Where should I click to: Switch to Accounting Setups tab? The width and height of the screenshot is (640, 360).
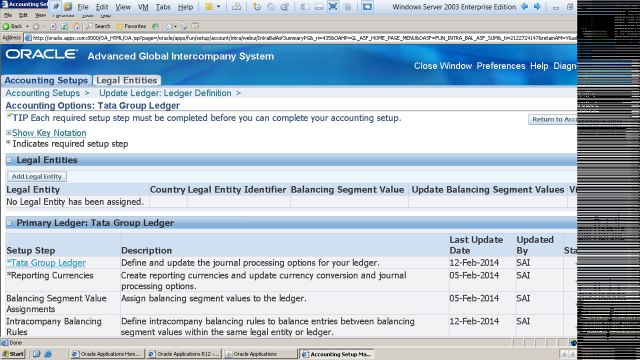pos(46,80)
